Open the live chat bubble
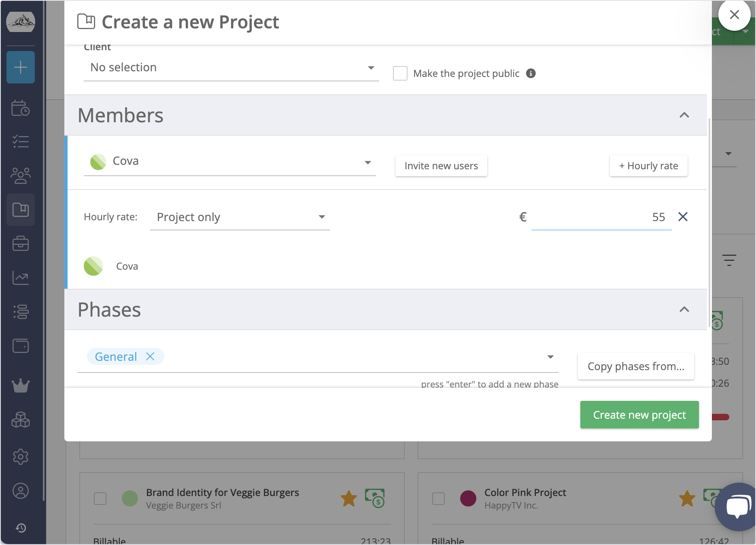756x545 pixels. [x=737, y=506]
